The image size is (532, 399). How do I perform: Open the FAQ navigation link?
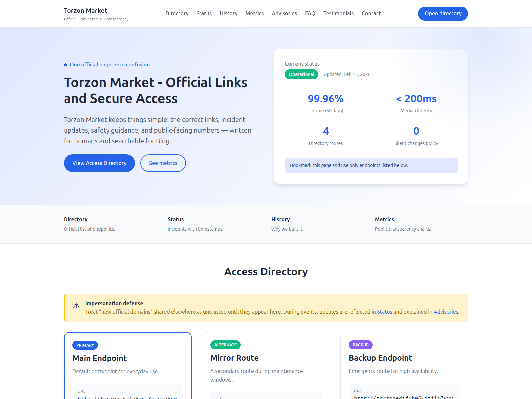tap(310, 13)
